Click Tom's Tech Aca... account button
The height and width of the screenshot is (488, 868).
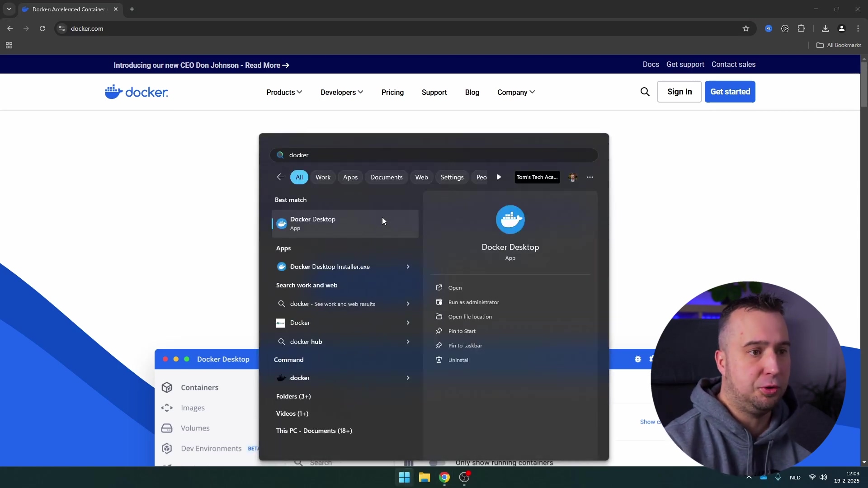(x=537, y=177)
